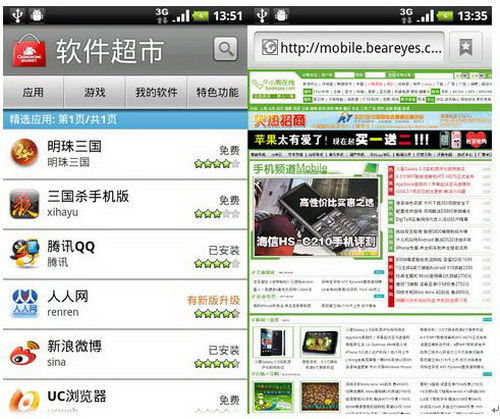The image size is (500, 419).
Task: Tap 已安装 status for 新浪微博
Action: tap(224, 350)
